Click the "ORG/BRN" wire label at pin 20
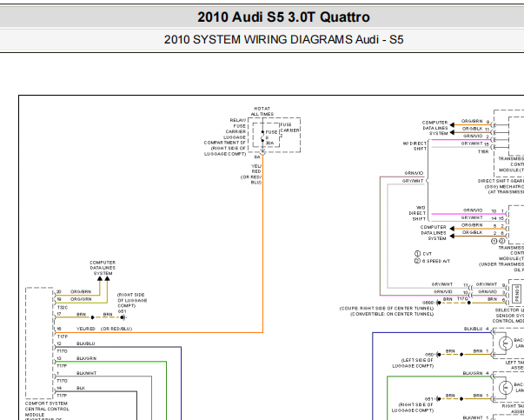Viewport: 524px width, 420px height. pos(81,291)
